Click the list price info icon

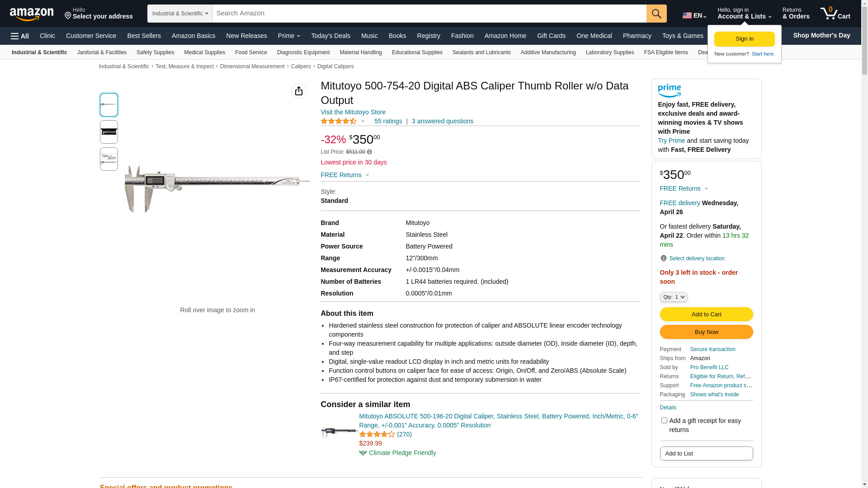point(369,152)
